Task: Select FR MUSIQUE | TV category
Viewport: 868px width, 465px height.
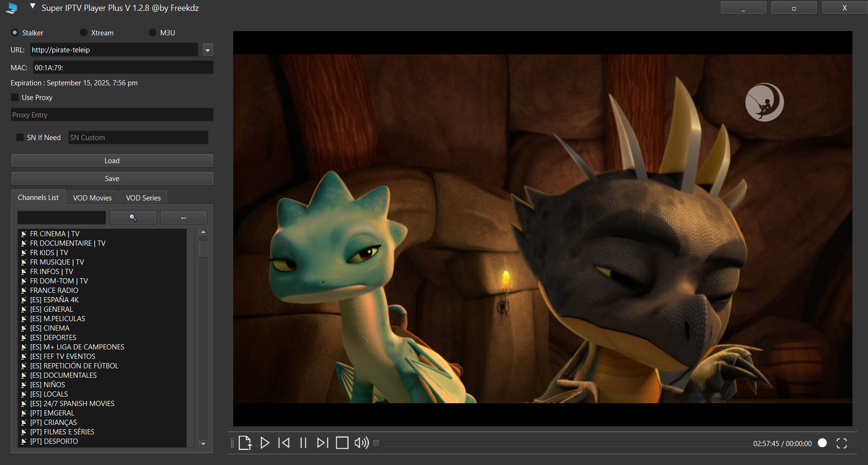Action: (57, 262)
